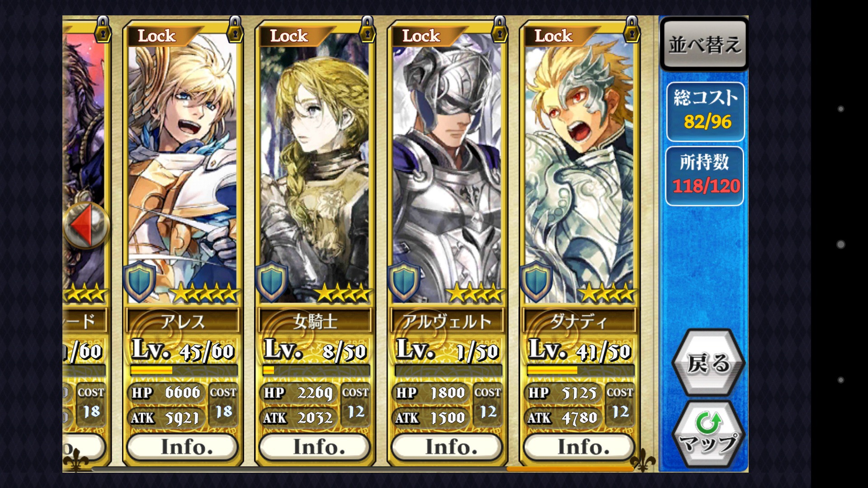This screenshot has height=488, width=868.
Task: Open Info. for ダナディ
Action: pyautogui.click(x=579, y=447)
